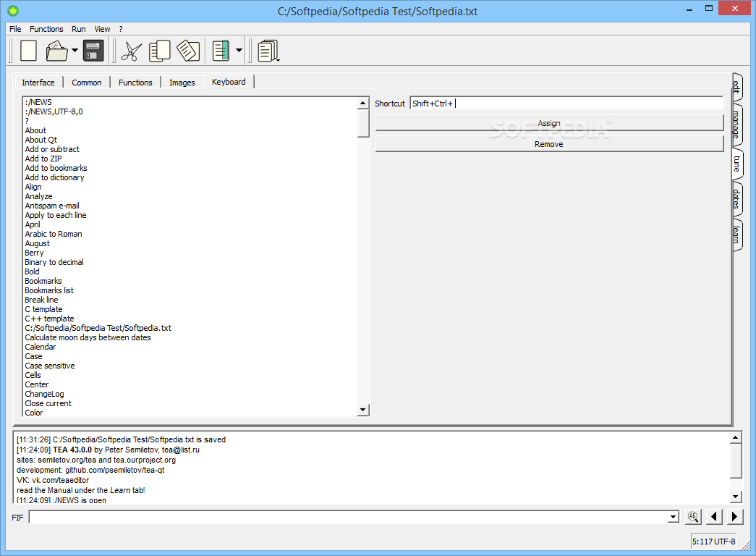Open the vertical edit tab
The height and width of the screenshot is (556, 756).
pyautogui.click(x=736, y=87)
